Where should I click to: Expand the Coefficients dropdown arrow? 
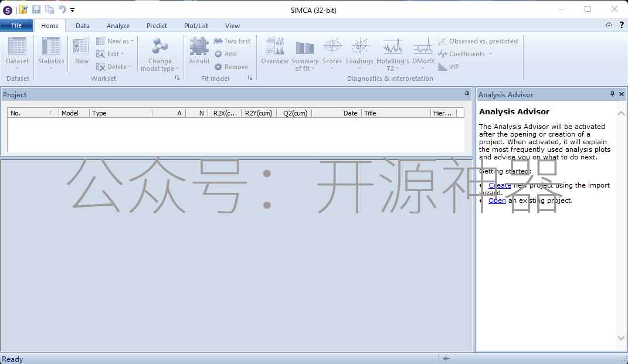click(490, 54)
